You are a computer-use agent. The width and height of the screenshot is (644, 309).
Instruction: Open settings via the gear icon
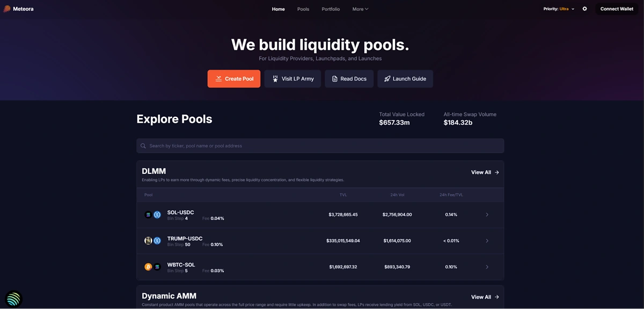point(584,9)
